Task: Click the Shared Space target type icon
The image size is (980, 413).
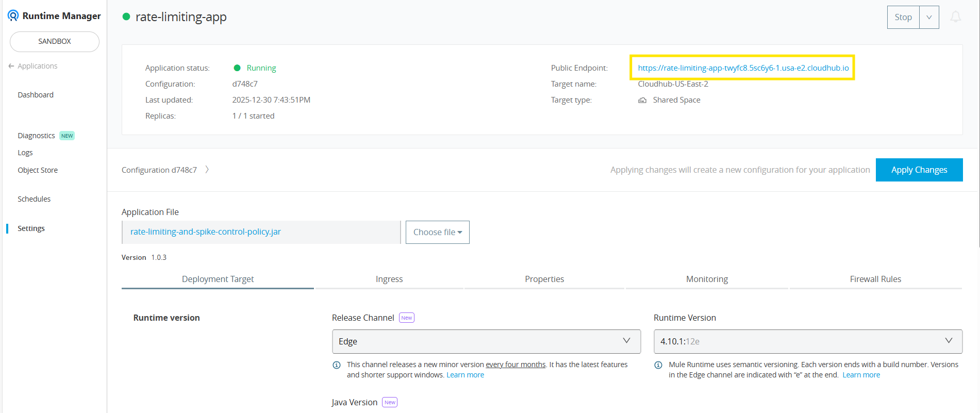Action: pos(642,100)
